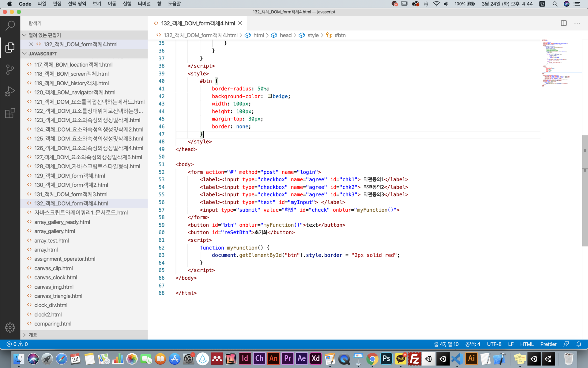Open file 129_객체_DOM_form객체.html
Viewport: 588px width, 368px height.
[84, 176]
